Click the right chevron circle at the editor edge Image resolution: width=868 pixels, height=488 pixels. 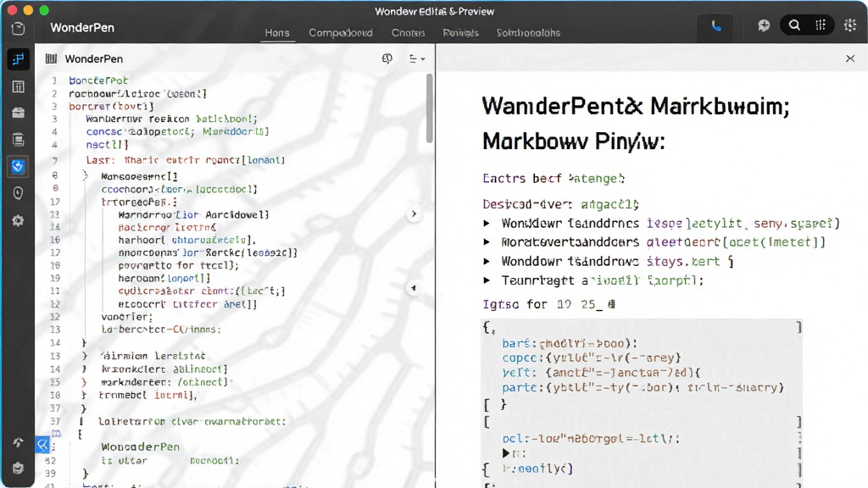(x=414, y=214)
